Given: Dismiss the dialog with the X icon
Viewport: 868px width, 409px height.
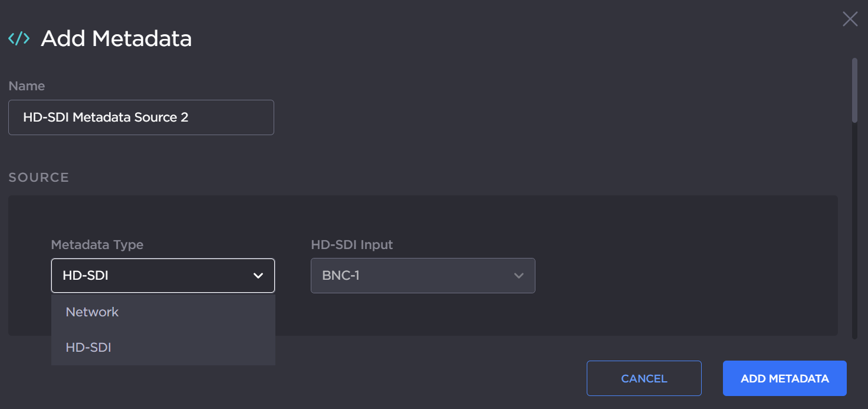Looking at the screenshot, I should click(850, 18).
